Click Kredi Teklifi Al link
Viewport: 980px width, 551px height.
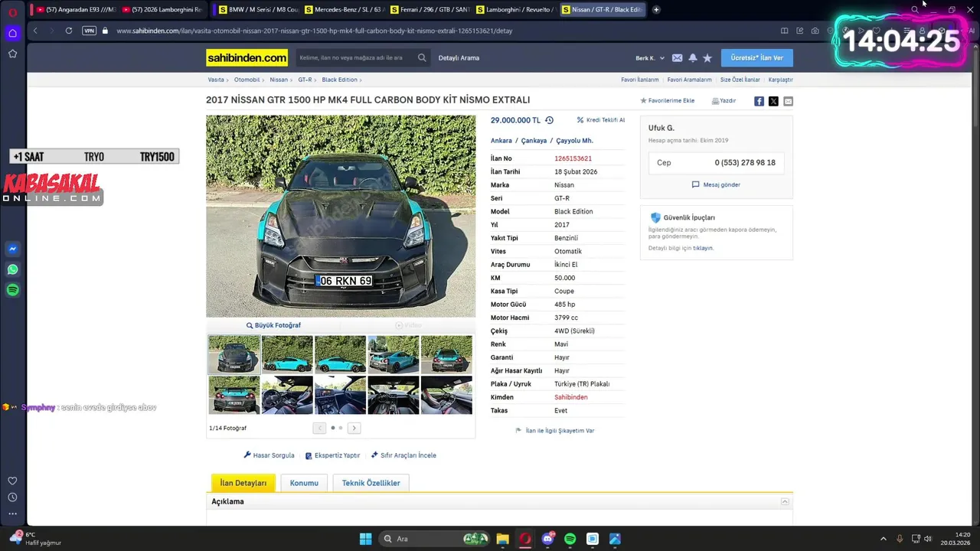pyautogui.click(x=601, y=120)
